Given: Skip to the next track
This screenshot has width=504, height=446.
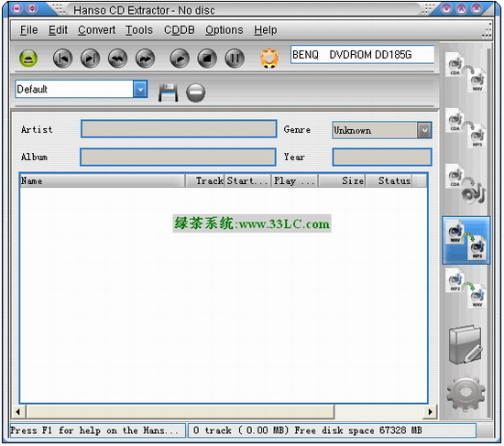Looking at the screenshot, I should point(91,59).
